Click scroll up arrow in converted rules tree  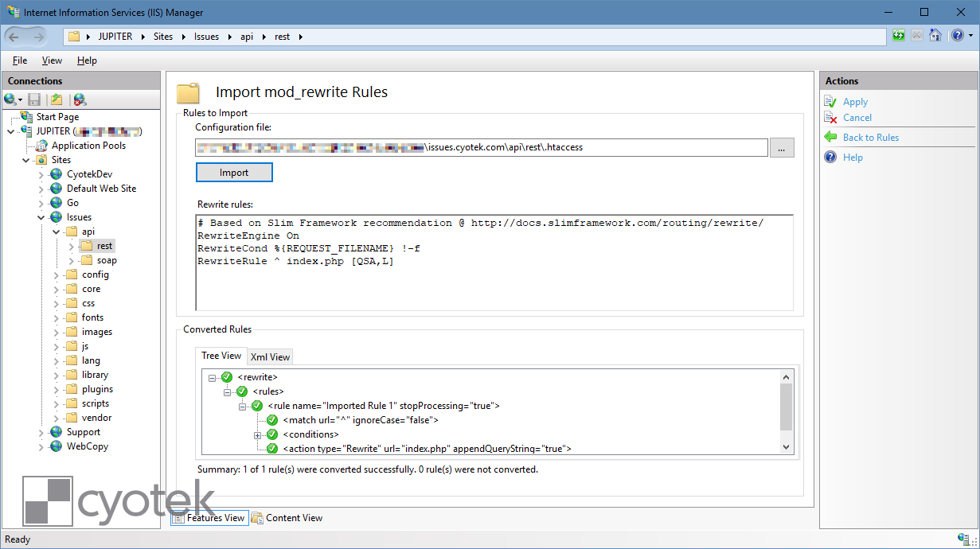point(787,377)
